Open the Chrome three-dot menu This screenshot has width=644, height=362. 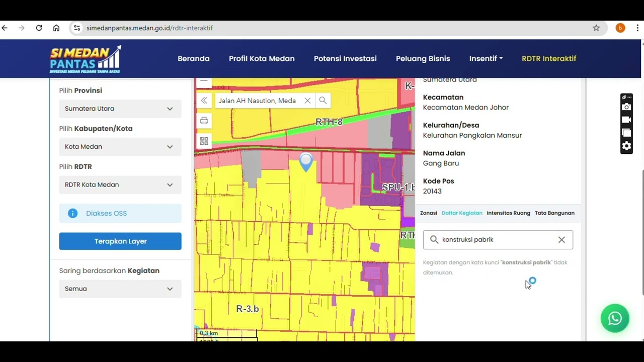point(637,28)
